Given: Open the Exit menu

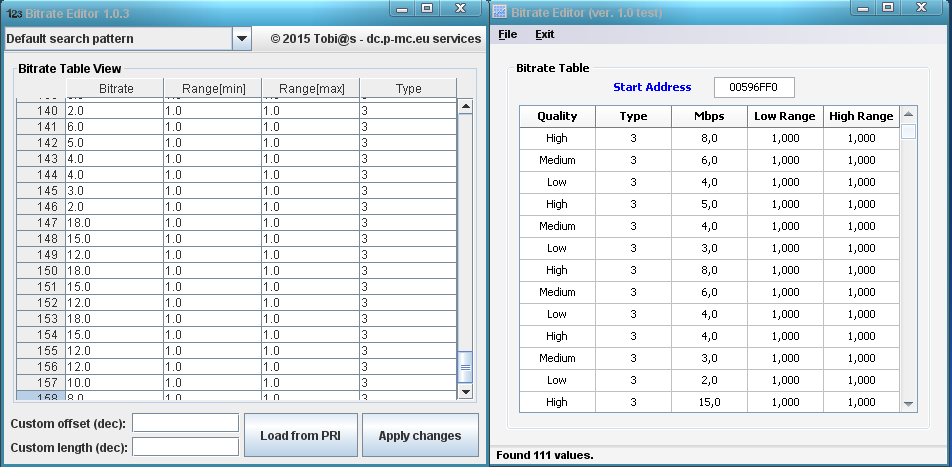Looking at the screenshot, I should click(x=544, y=34).
